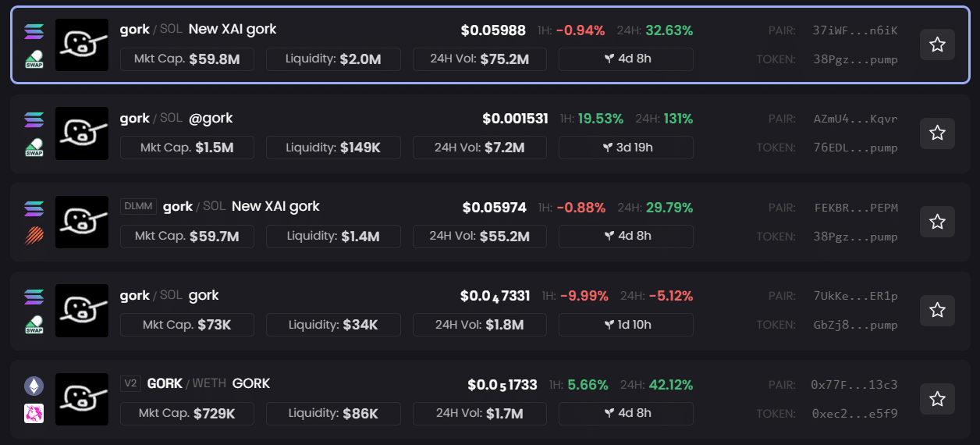
Task: Click the DLMM badge on the third row
Action: [x=139, y=206]
